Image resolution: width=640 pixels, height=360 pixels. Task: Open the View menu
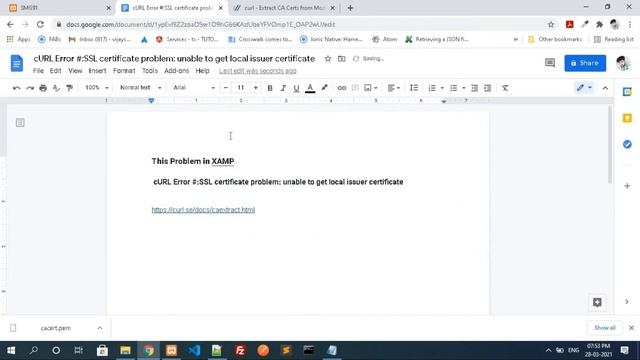(x=75, y=71)
